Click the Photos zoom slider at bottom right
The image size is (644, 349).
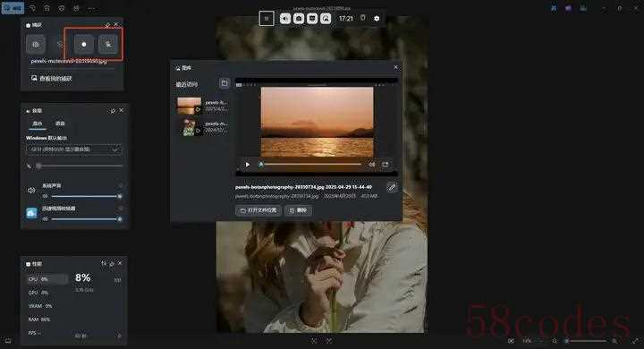click(x=586, y=341)
